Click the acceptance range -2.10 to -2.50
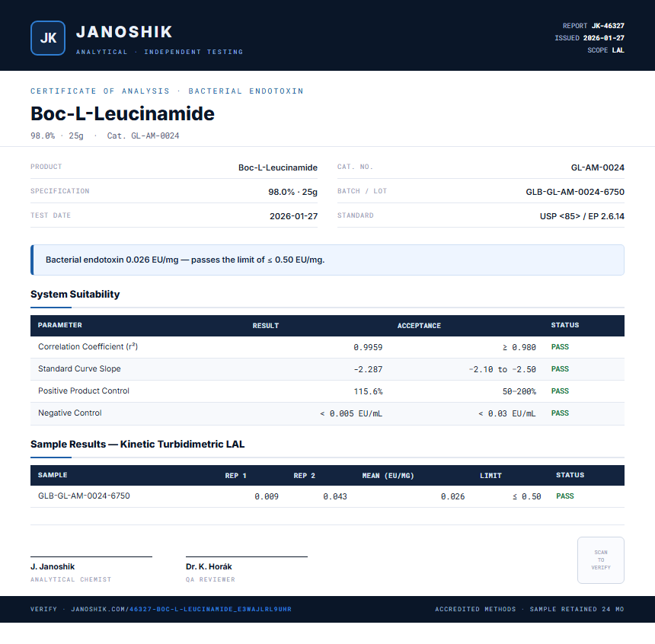This screenshot has width=655, height=644. click(x=503, y=369)
